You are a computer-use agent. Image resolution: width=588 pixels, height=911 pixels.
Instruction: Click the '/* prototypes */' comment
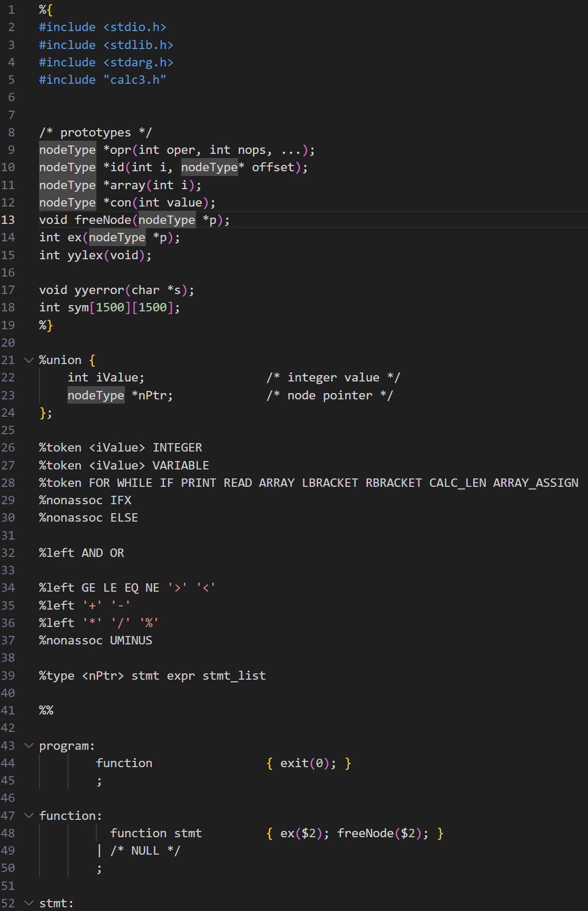coord(95,132)
